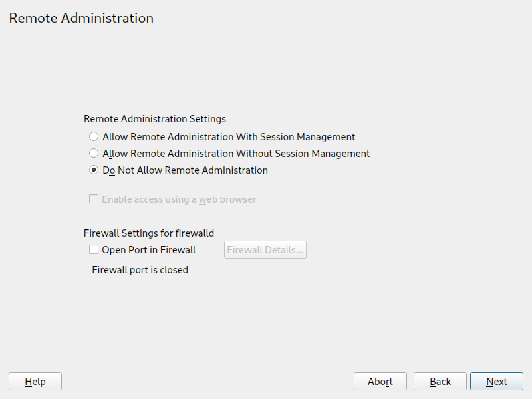This screenshot has height=399, width=532.
Task: Click the Firewall Settings for firewalld label
Action: pos(149,233)
